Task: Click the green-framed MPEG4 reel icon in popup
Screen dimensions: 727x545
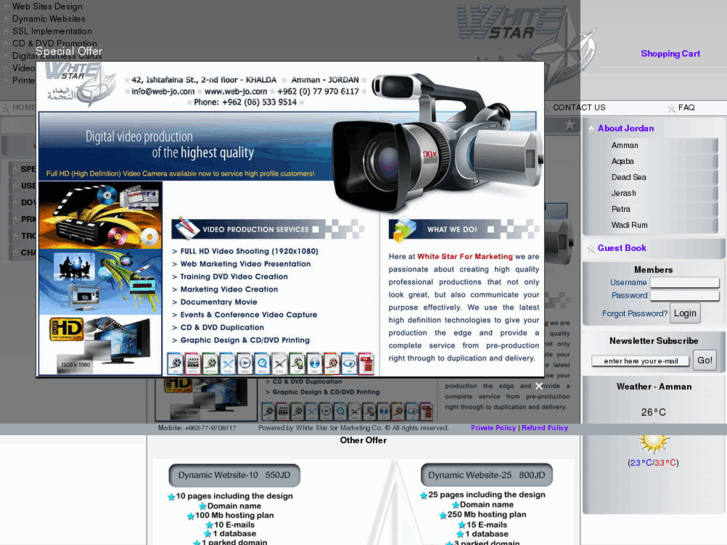Action: coord(210,363)
